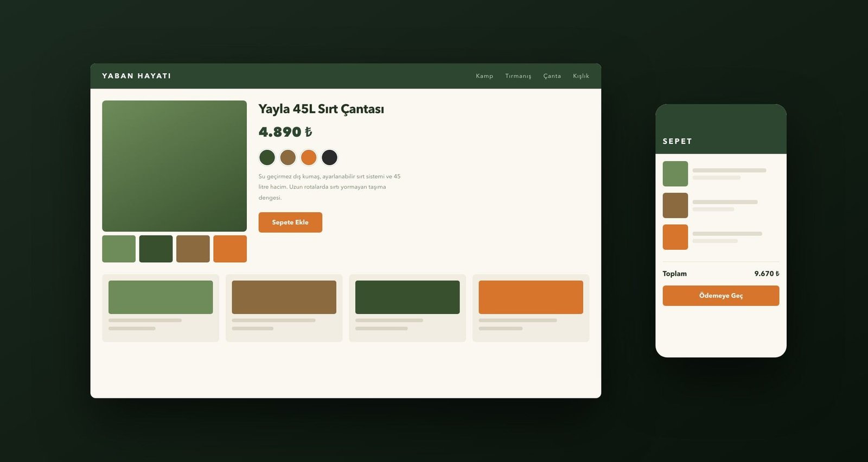Open the brown item in the cart
868x462 pixels.
(x=721, y=205)
